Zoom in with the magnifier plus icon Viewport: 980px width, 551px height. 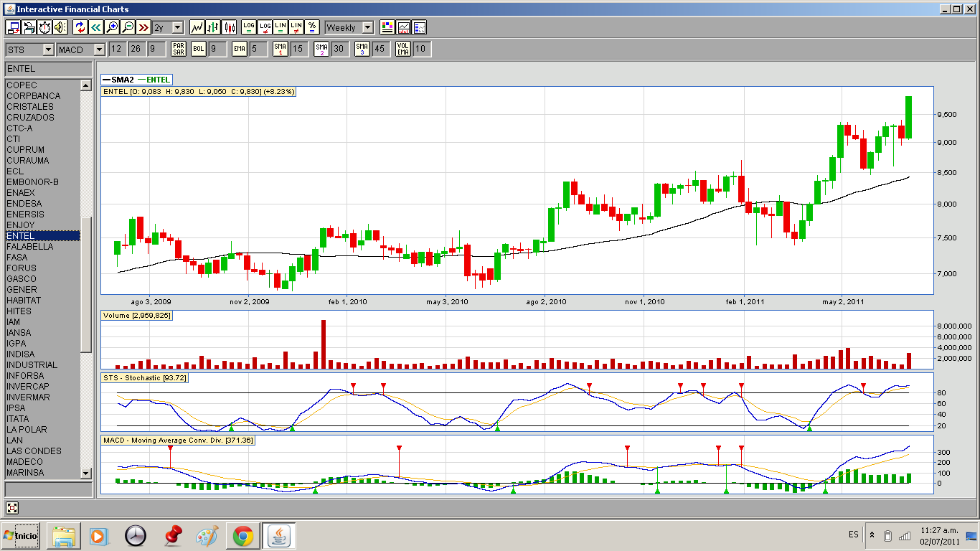pos(112,27)
